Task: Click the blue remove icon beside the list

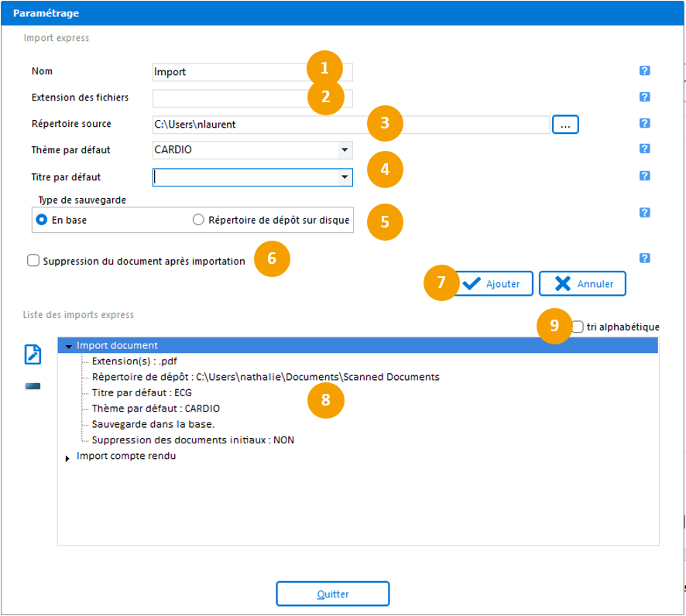Action: pos(33,386)
